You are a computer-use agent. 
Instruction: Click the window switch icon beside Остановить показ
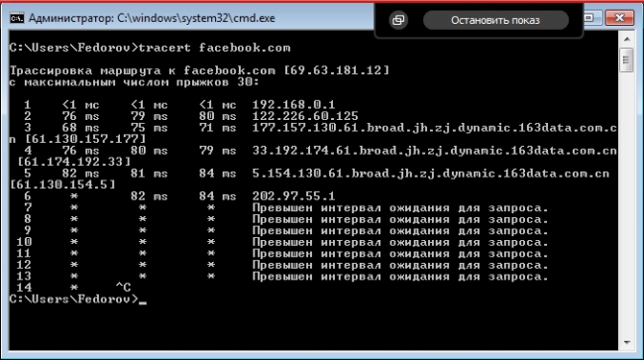[398, 20]
